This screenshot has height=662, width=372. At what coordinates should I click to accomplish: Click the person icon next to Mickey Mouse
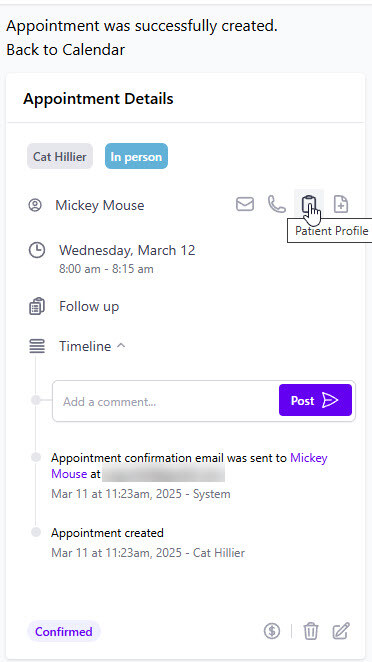(35, 206)
